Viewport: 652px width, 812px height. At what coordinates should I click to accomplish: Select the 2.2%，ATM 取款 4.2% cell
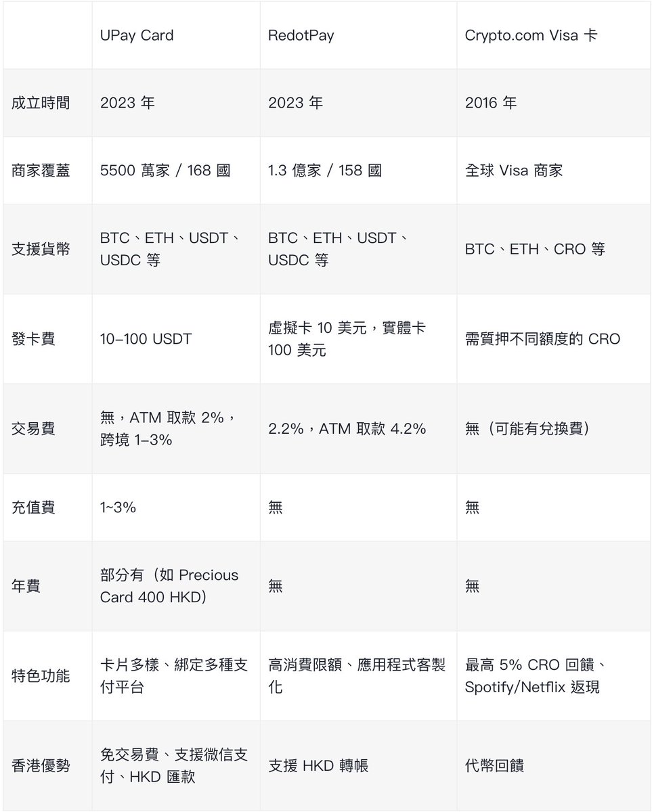347,428
